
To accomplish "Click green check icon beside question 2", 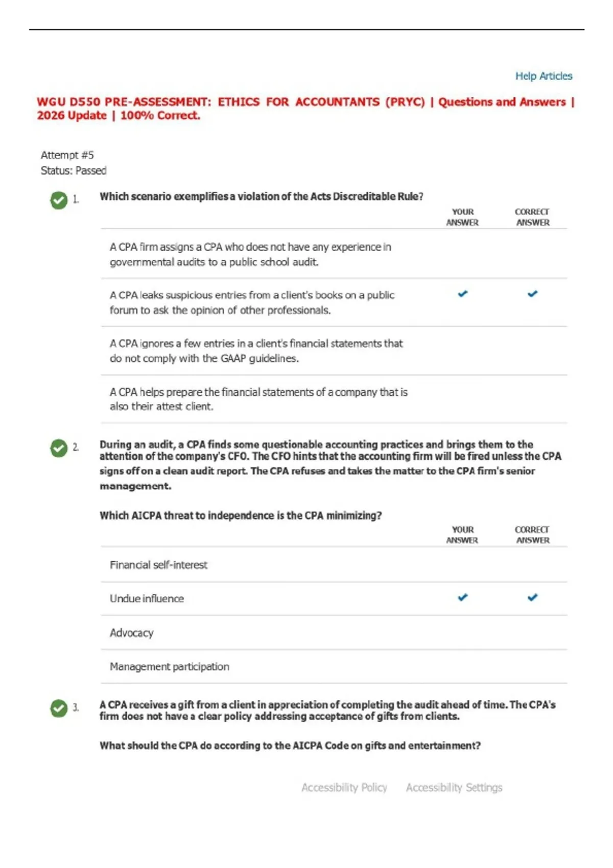I will 59,448.
